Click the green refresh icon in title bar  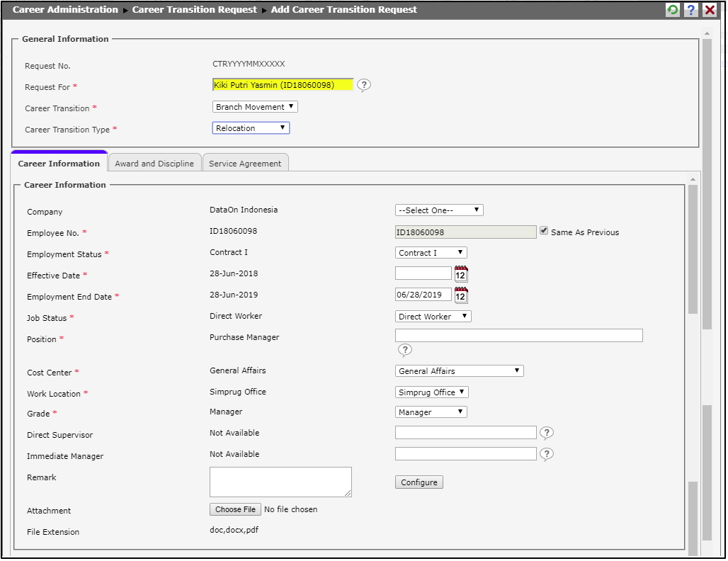[x=672, y=10]
